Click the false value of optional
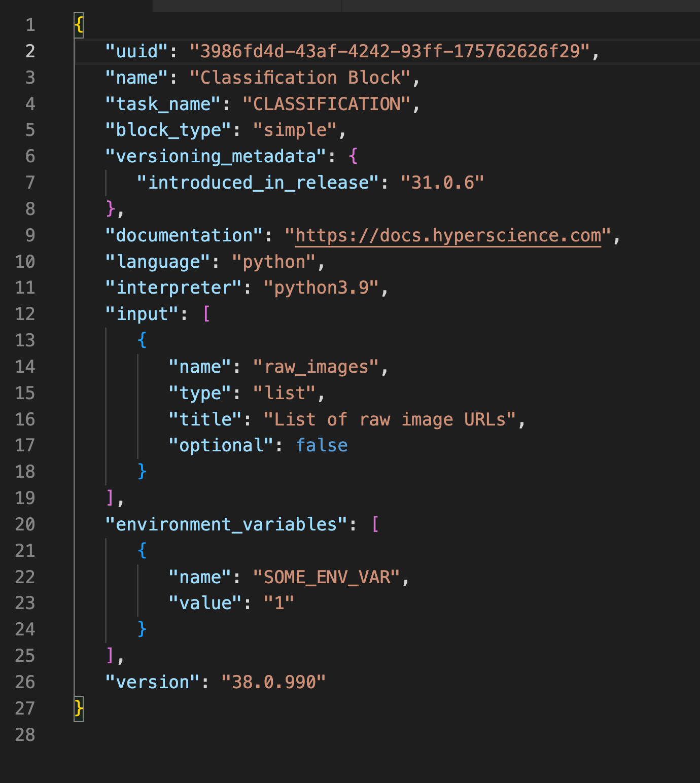This screenshot has width=700, height=783. point(322,445)
